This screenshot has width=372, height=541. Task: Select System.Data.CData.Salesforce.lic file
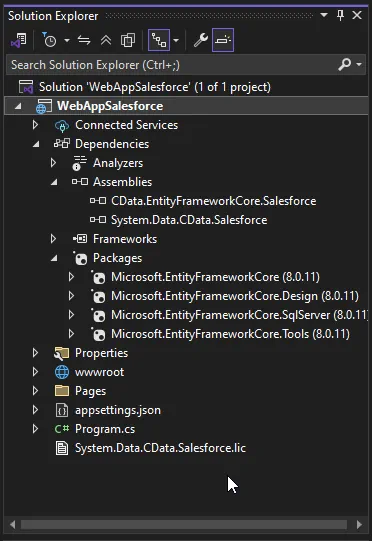pyautogui.click(x=160, y=448)
